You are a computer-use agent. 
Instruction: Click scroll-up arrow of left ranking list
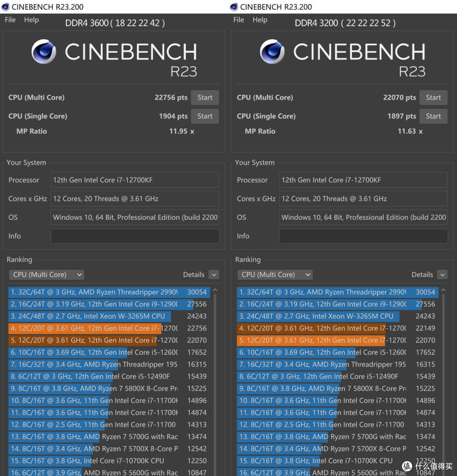[x=215, y=290]
